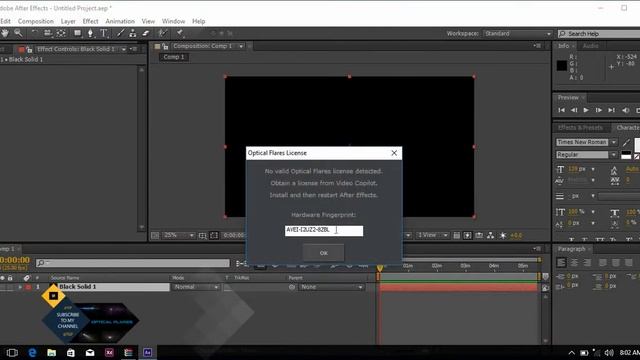
Task: Open the Effect menu
Action: 90,21
